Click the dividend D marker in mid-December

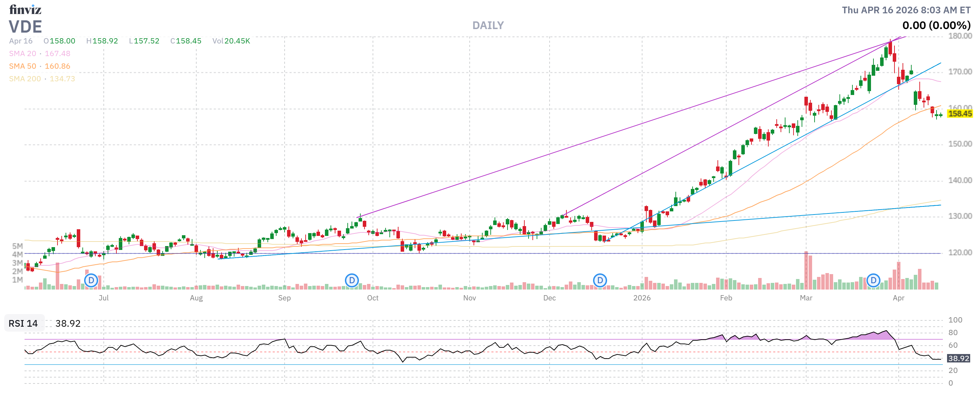pos(600,280)
